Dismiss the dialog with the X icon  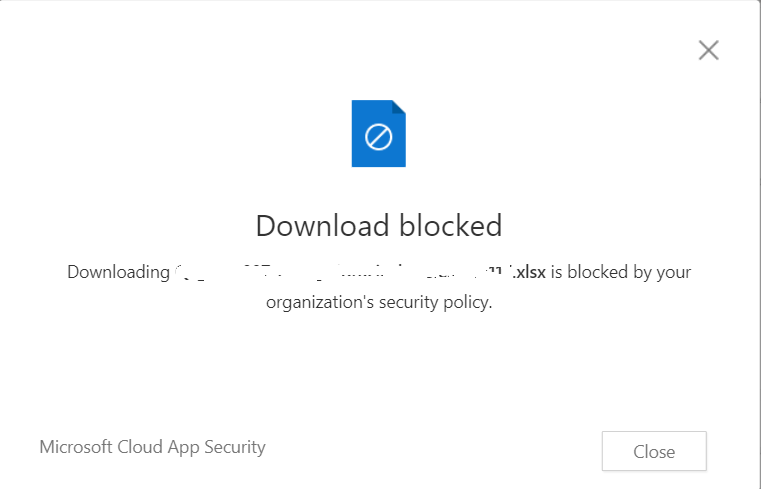tap(708, 50)
